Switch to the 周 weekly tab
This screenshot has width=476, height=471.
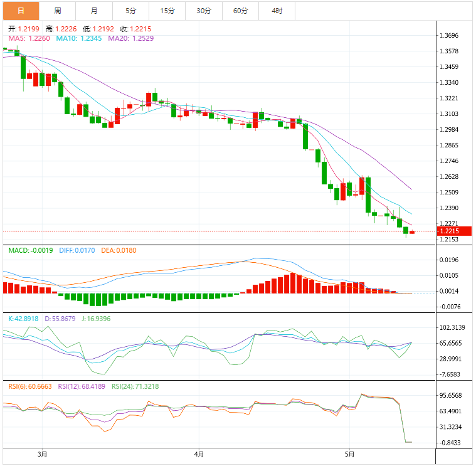click(57, 11)
